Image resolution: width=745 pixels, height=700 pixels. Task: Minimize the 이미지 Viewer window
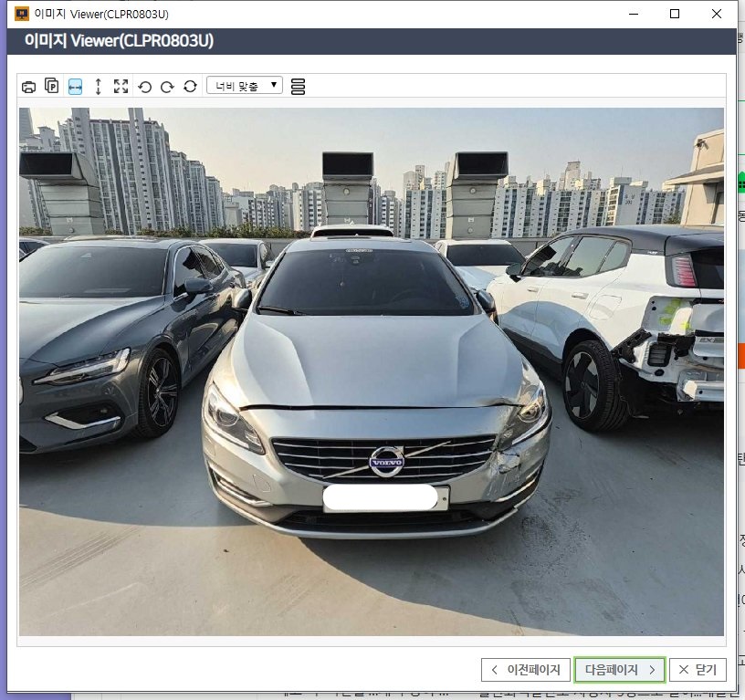(632, 14)
